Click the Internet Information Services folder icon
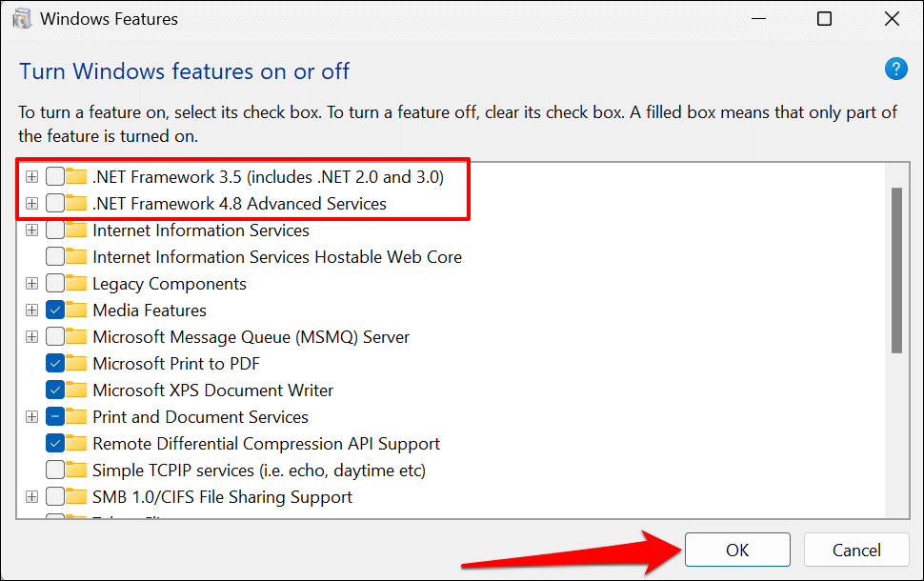 pyautogui.click(x=77, y=230)
